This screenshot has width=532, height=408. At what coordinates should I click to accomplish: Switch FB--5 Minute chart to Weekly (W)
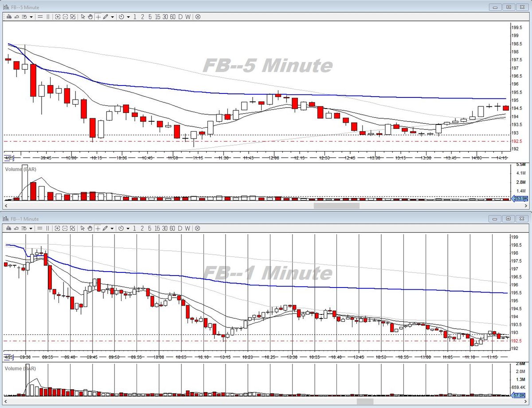point(188,17)
